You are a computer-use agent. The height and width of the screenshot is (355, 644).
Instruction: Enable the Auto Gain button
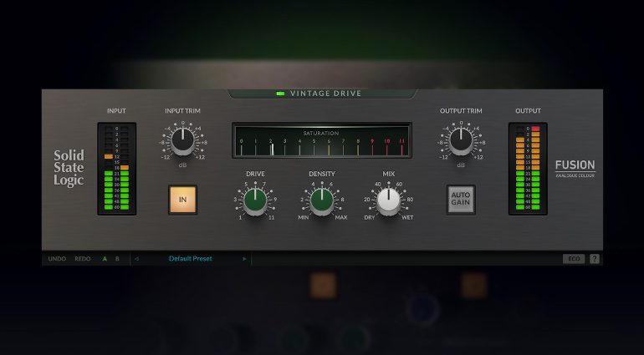[x=462, y=201]
